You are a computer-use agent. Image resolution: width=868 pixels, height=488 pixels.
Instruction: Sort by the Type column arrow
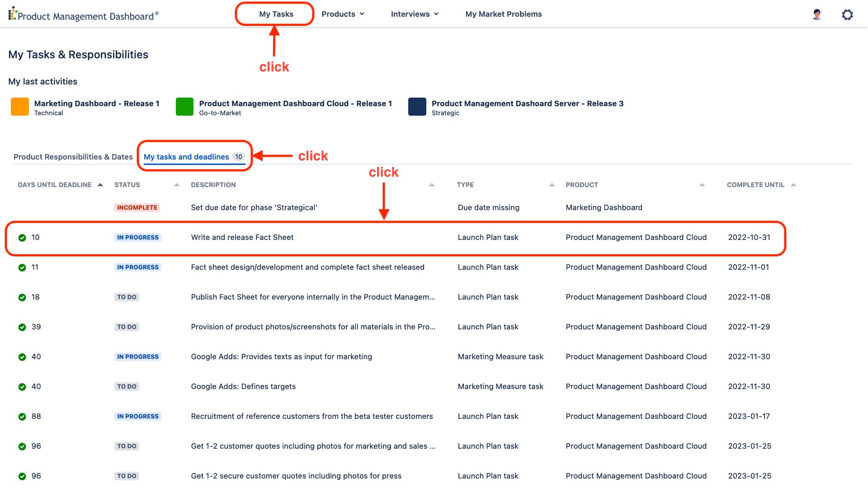click(552, 185)
